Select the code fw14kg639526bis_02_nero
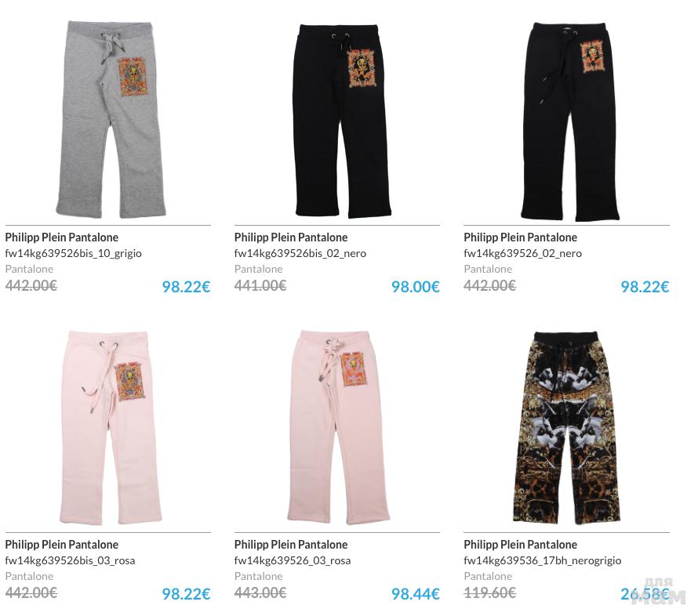 coord(300,253)
